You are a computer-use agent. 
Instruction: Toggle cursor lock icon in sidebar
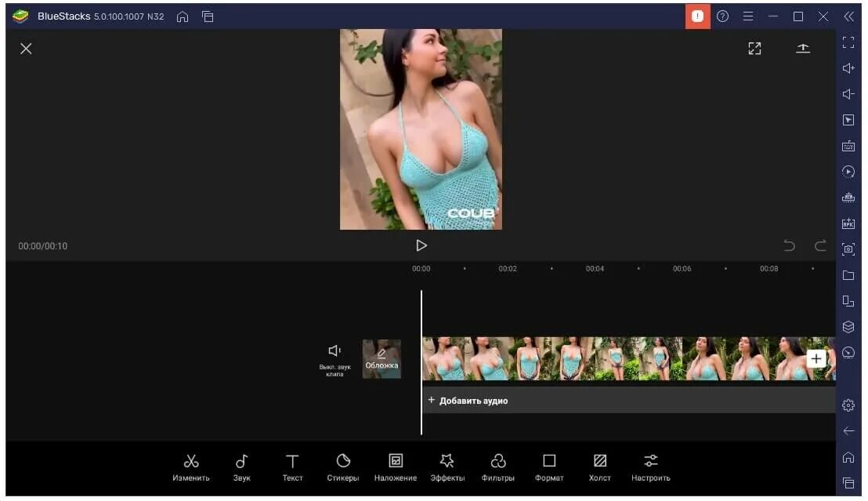click(848, 120)
